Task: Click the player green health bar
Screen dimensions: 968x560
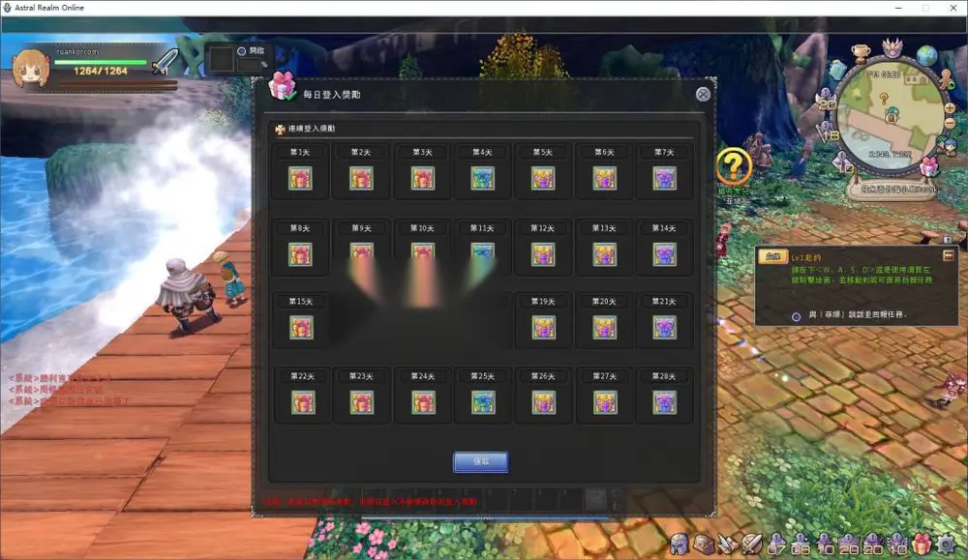Action: 101,62
